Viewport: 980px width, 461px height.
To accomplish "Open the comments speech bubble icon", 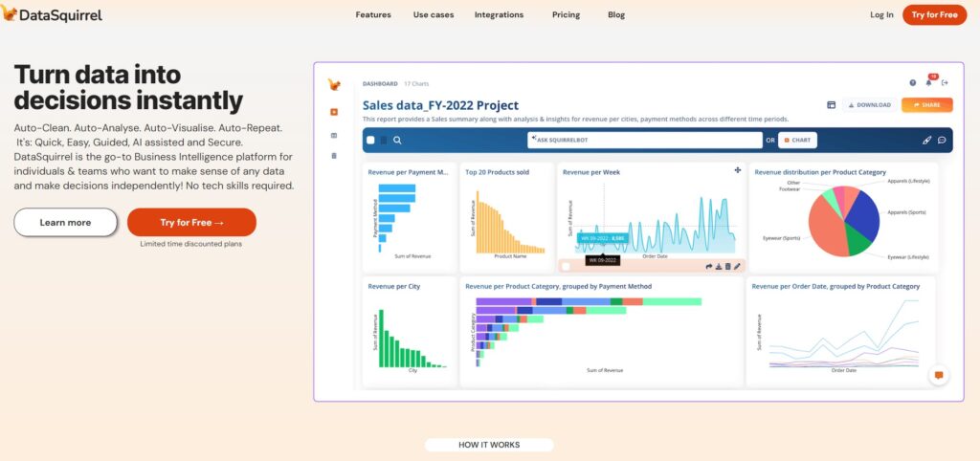I will 942,140.
